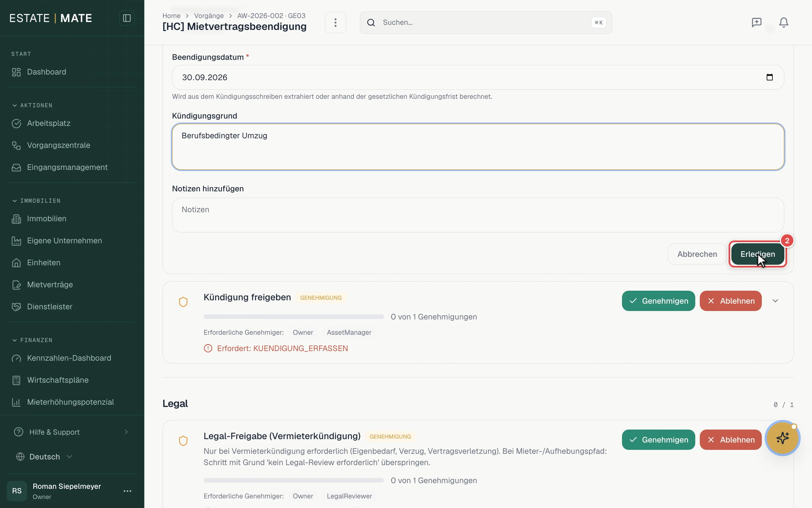
Task: Click into the Kündigungsgrund text area
Action: (478, 147)
